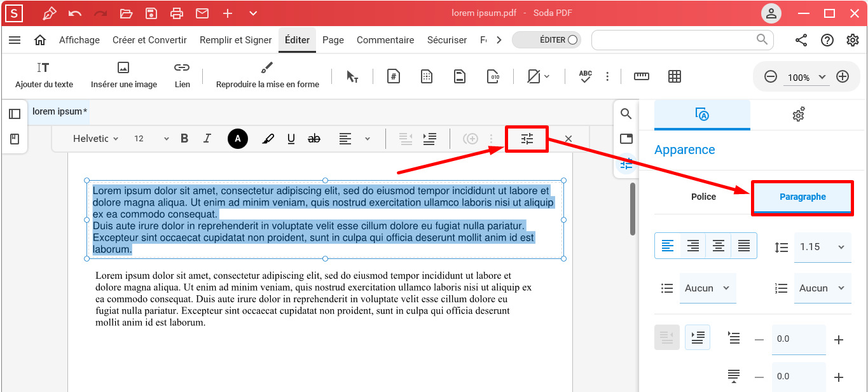The image size is (868, 392).
Task: Toggle the ÉDITER mode switch
Action: pyautogui.click(x=547, y=40)
